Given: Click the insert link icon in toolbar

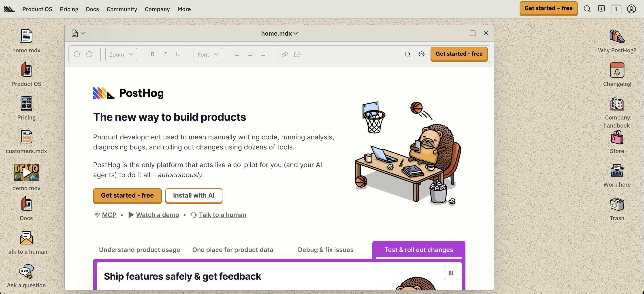Looking at the screenshot, I should coord(285,54).
